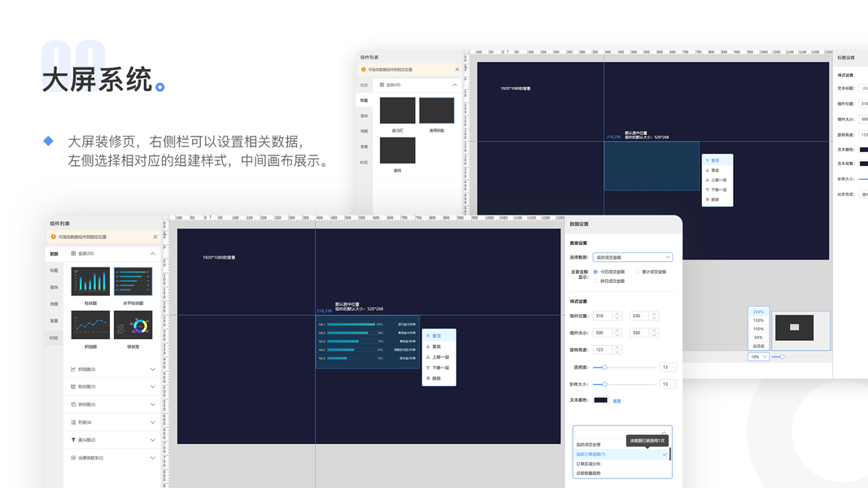Click the 重置 link beside text color
The height and width of the screenshot is (488, 868).
click(x=617, y=401)
